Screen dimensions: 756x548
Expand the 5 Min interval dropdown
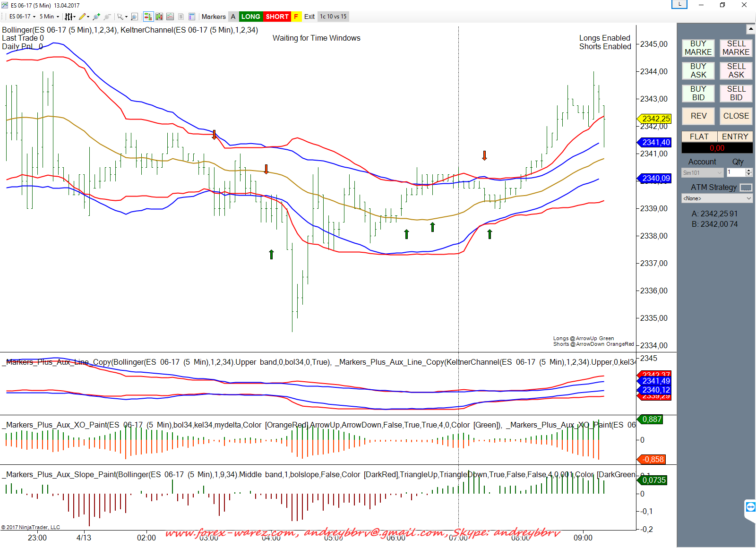[49, 17]
